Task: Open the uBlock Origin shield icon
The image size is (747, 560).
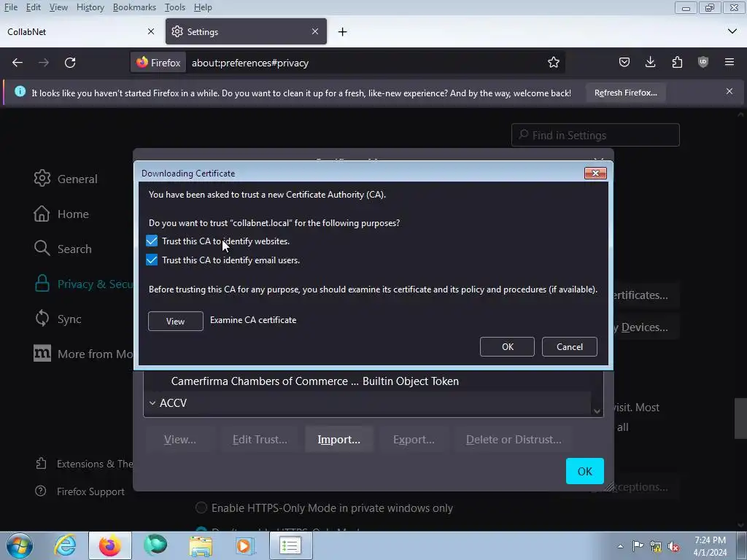Action: [x=703, y=63]
